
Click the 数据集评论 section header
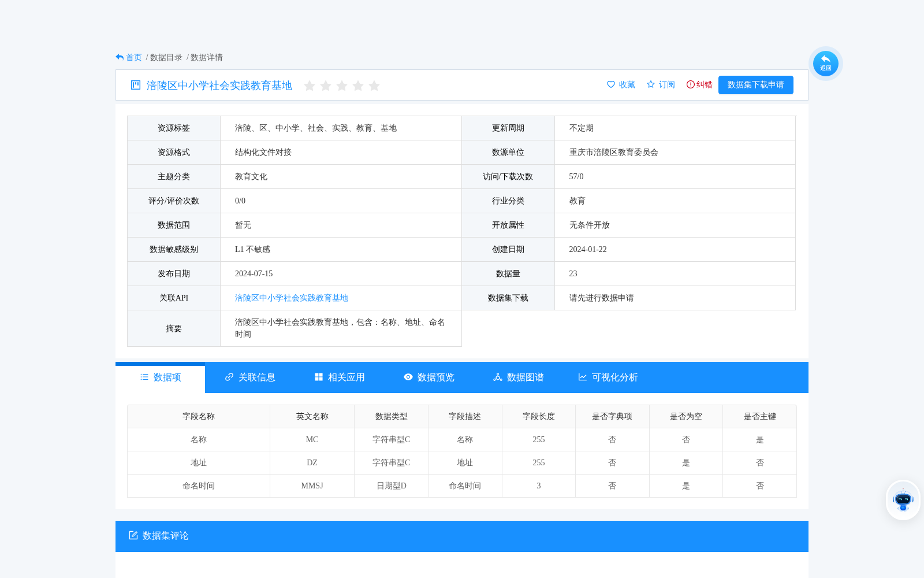[x=462, y=536]
